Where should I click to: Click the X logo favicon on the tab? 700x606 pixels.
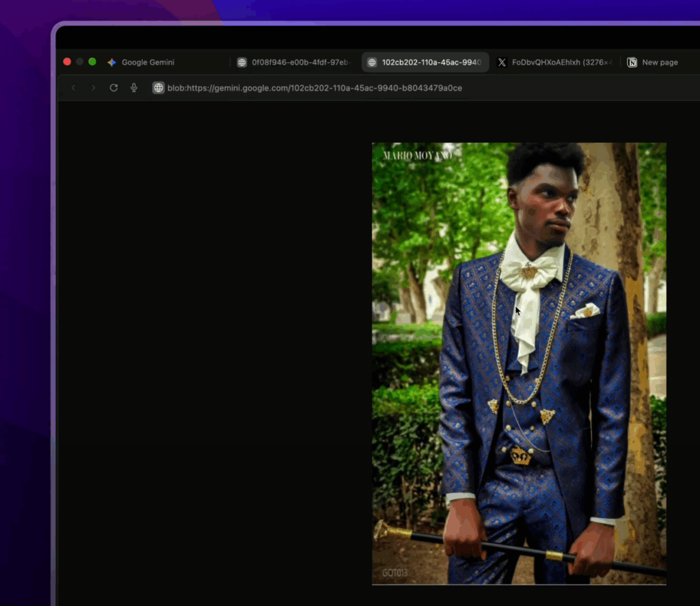point(502,62)
